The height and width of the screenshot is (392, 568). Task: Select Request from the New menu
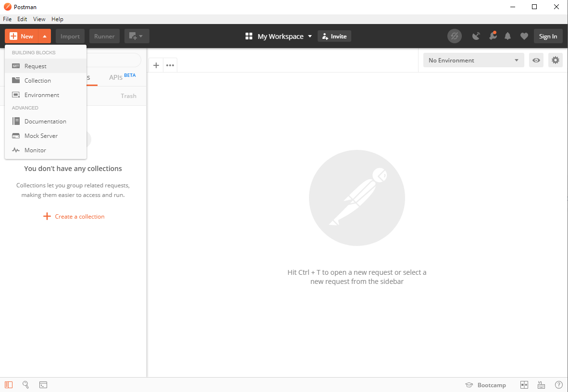click(36, 66)
